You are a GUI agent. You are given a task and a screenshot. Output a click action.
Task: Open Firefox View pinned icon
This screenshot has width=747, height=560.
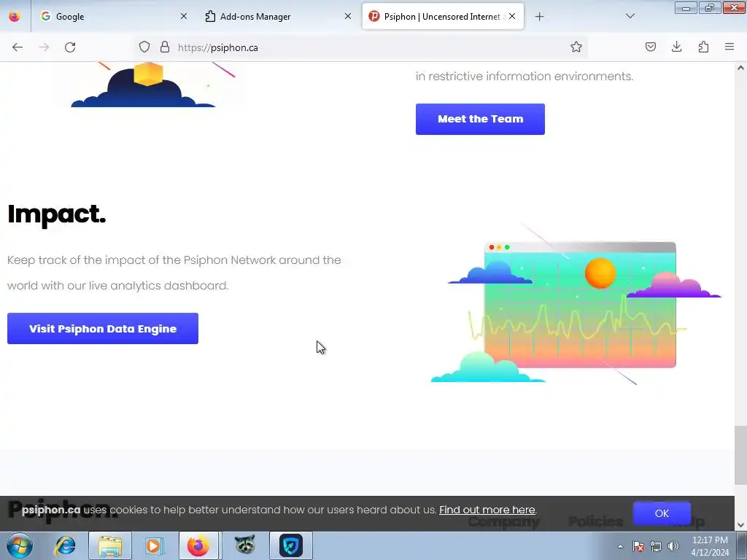coord(15,17)
